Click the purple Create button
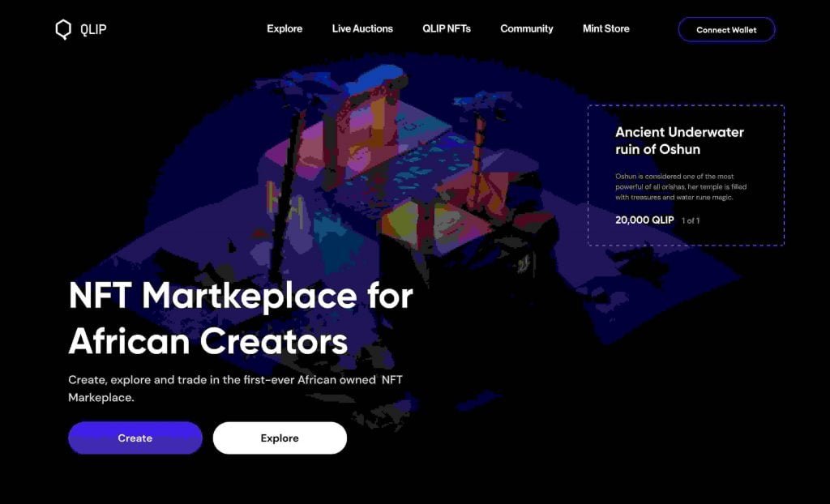830x504 pixels. tap(135, 438)
